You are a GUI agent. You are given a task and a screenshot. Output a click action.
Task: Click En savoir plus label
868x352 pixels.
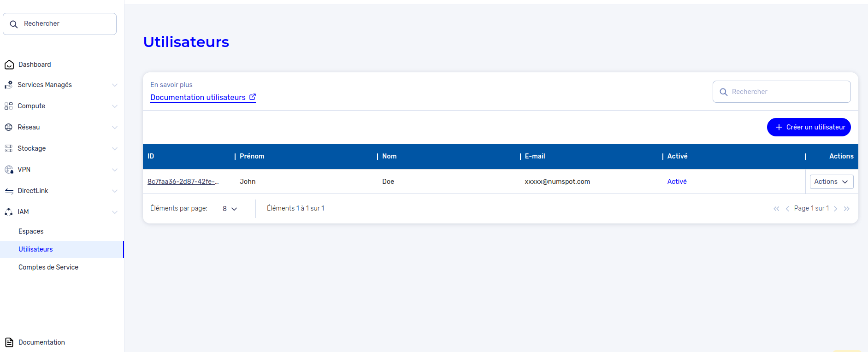[171, 85]
